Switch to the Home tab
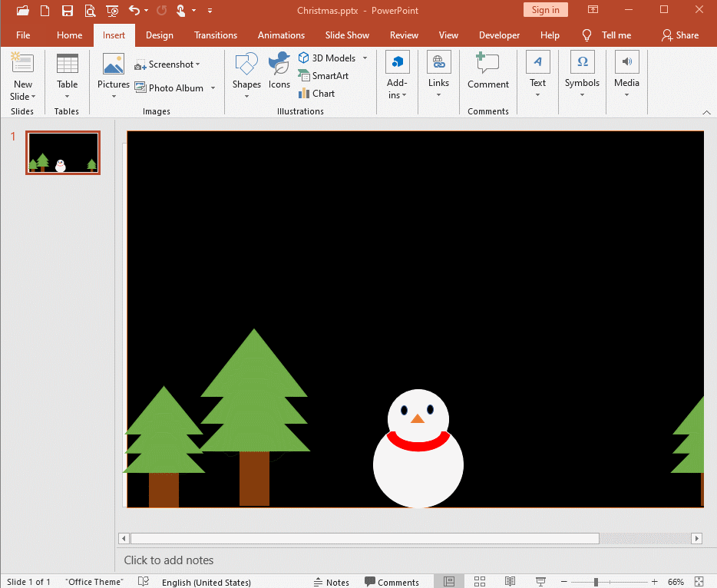 point(70,35)
